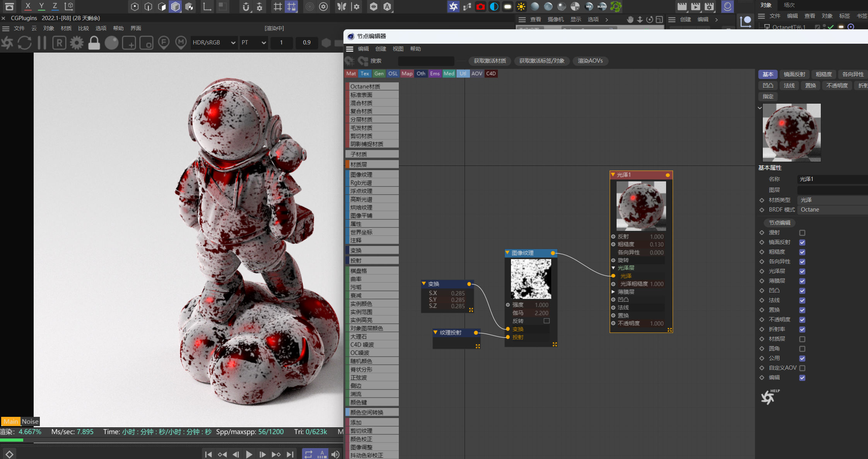Enable the 自定义AOV checkbox

pos(802,368)
